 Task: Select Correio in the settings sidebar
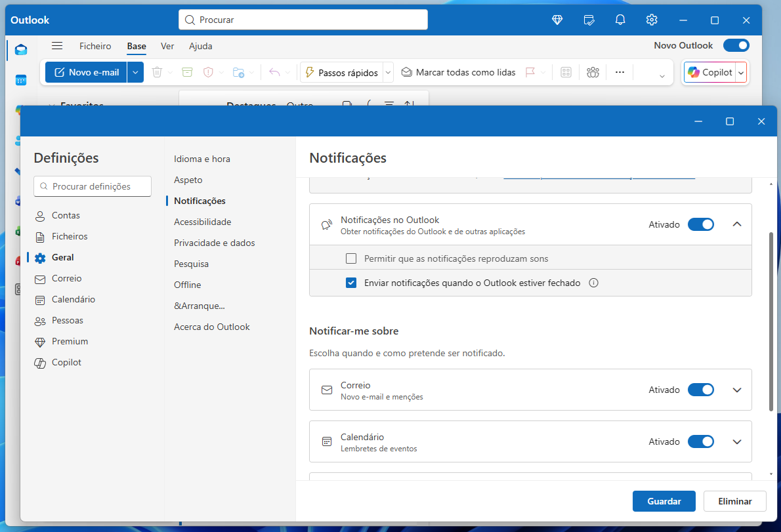[x=66, y=278]
